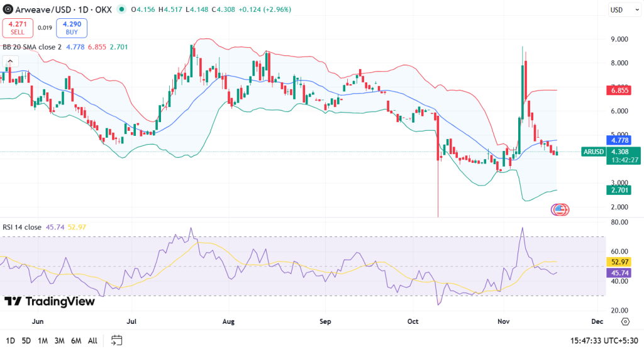Open the UTC+5:30 timezone clock
The width and height of the screenshot is (644, 349).
pos(605,340)
